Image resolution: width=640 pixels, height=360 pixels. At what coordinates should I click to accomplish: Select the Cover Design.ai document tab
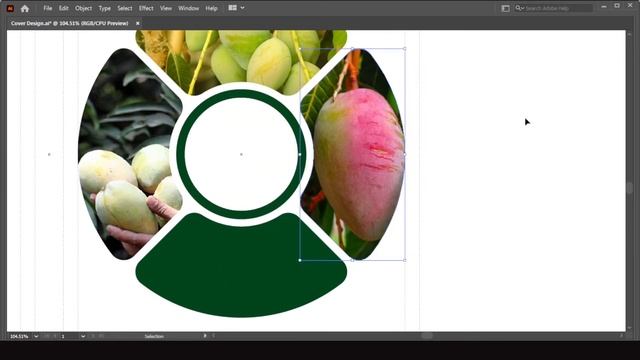pos(70,23)
